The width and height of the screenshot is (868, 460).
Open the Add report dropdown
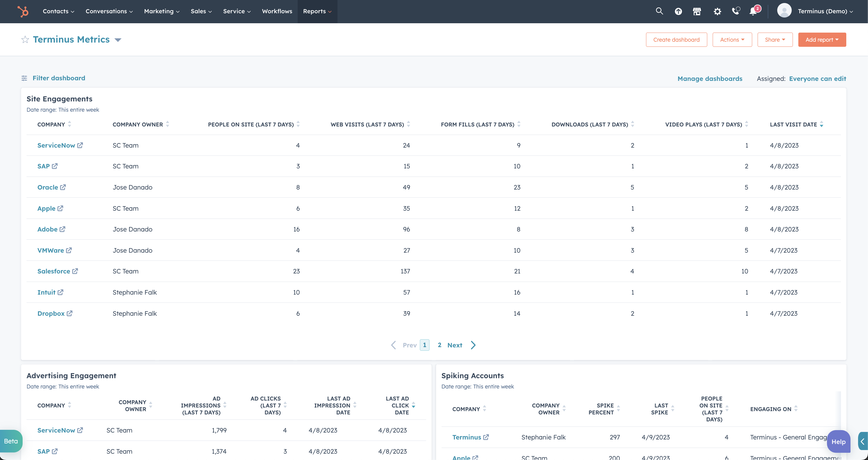[822, 40]
